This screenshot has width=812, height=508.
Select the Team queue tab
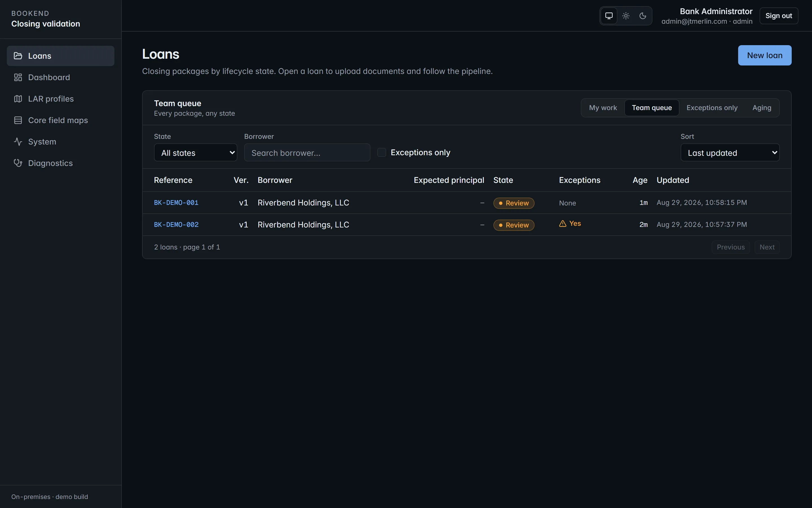tap(652, 108)
